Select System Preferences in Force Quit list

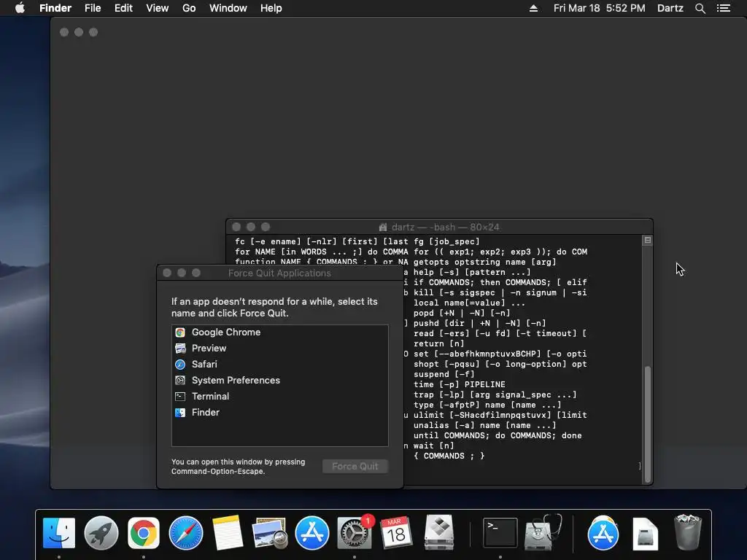click(x=279, y=380)
